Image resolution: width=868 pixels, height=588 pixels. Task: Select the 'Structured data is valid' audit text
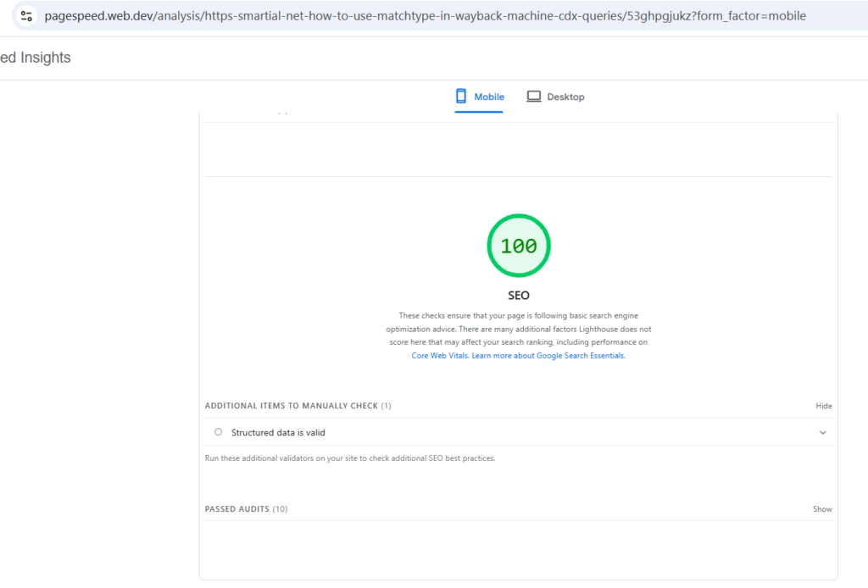pos(278,433)
